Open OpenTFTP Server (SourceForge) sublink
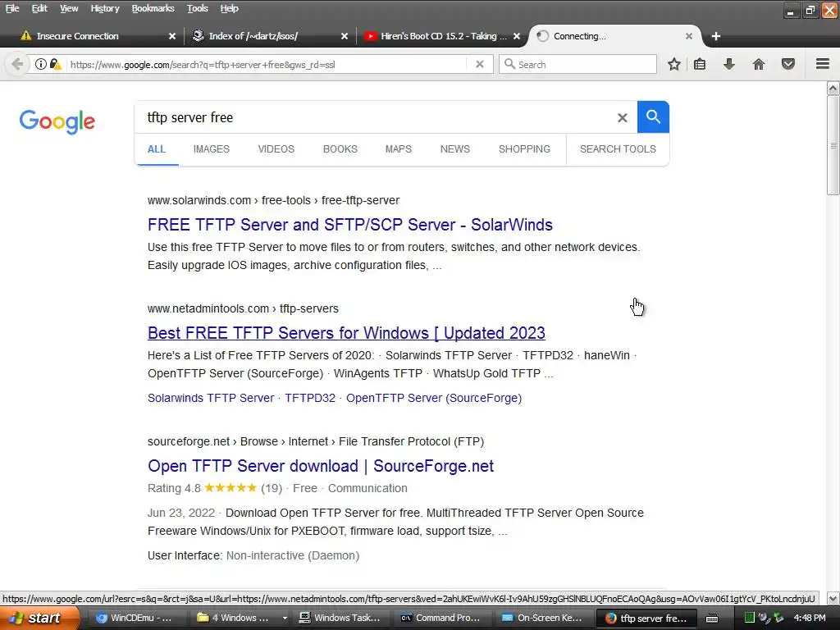The image size is (840, 630). click(434, 398)
